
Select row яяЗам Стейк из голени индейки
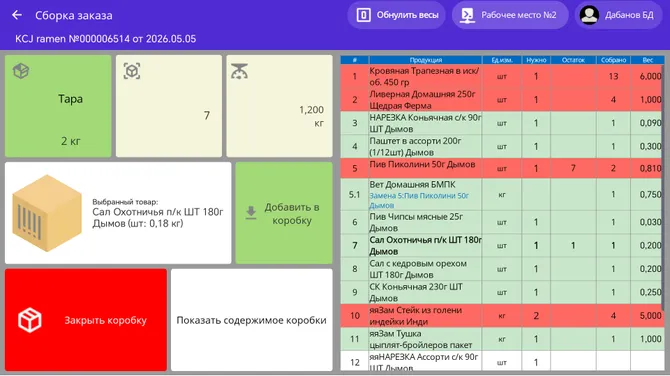click(x=502, y=316)
